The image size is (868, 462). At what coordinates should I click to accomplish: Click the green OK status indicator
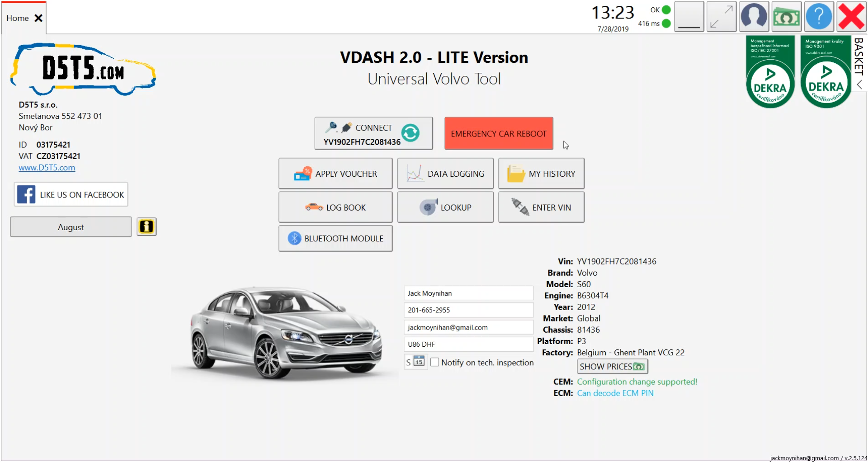(x=666, y=9)
